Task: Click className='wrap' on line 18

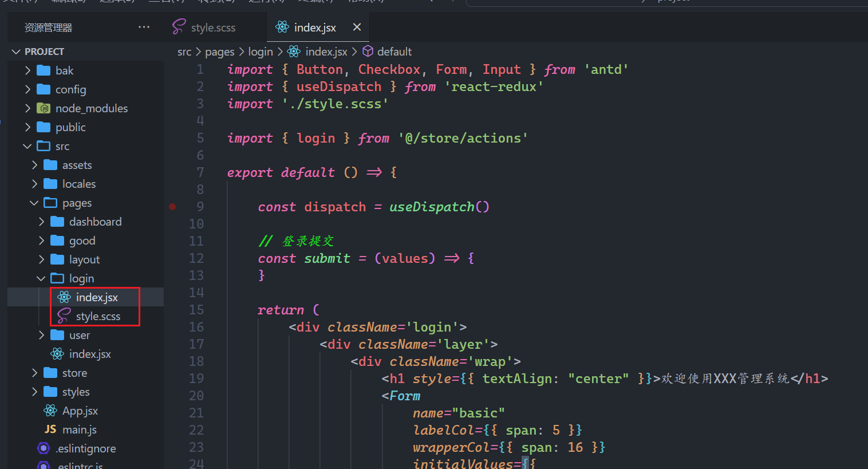Action: pos(451,361)
